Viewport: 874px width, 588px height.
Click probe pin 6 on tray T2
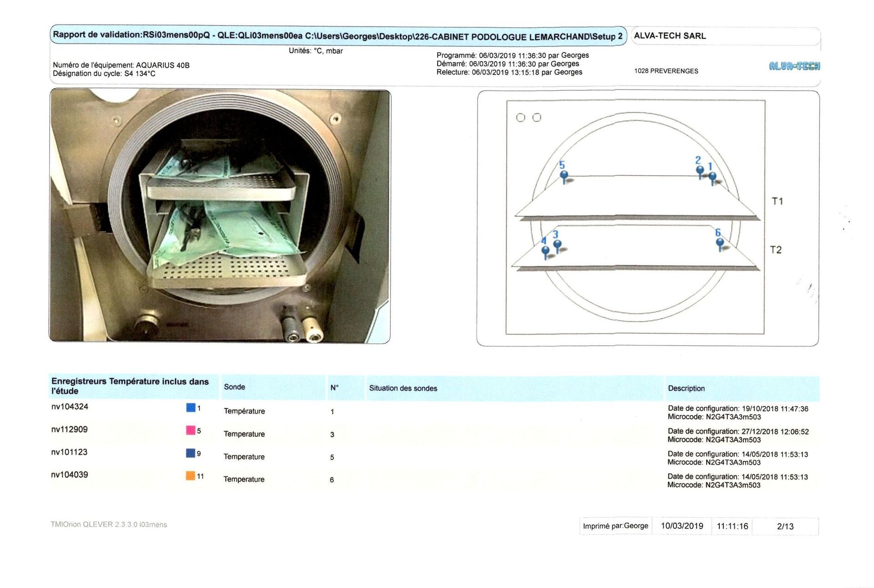click(720, 243)
